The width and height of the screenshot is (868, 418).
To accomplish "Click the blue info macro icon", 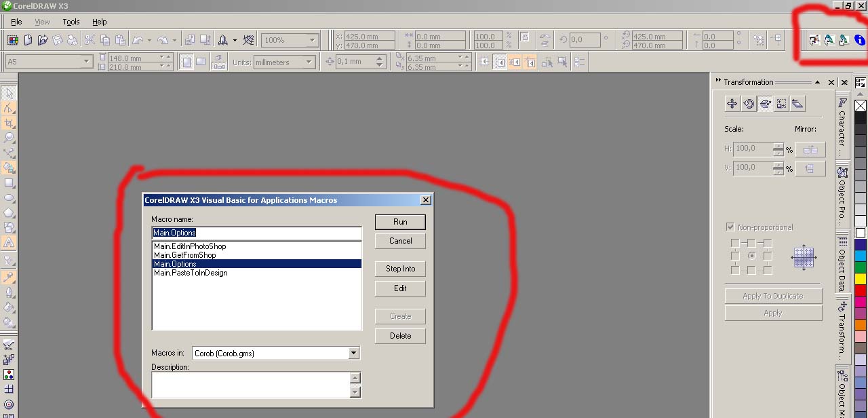I will (859, 40).
